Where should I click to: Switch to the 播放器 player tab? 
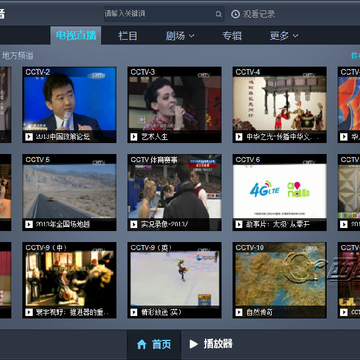coord(211,344)
